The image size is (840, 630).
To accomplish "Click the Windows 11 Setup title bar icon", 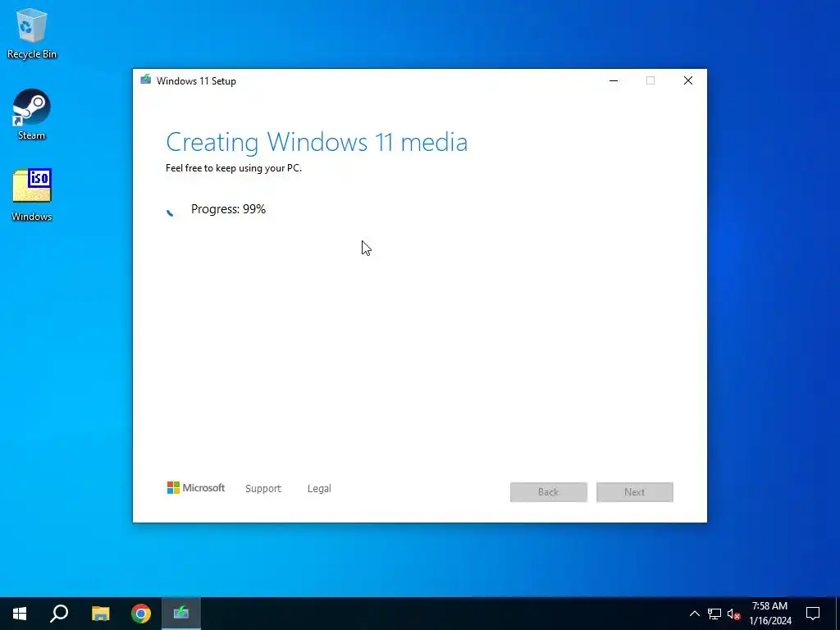I will click(x=145, y=80).
